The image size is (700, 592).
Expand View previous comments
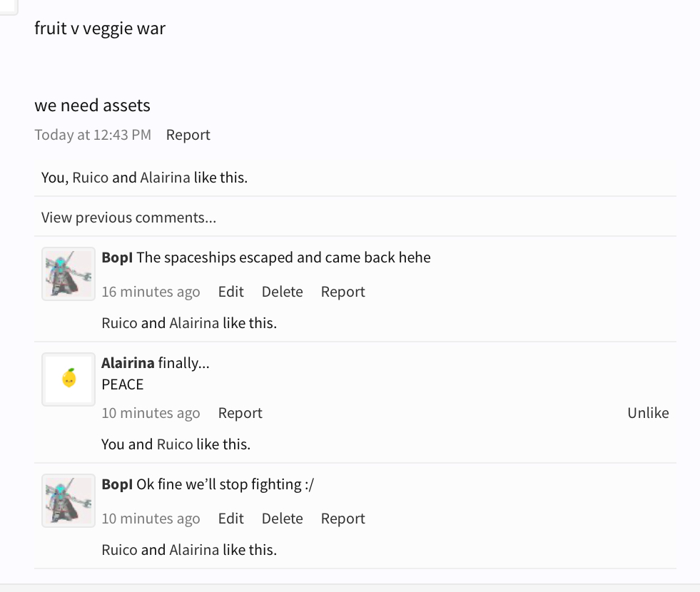(128, 218)
